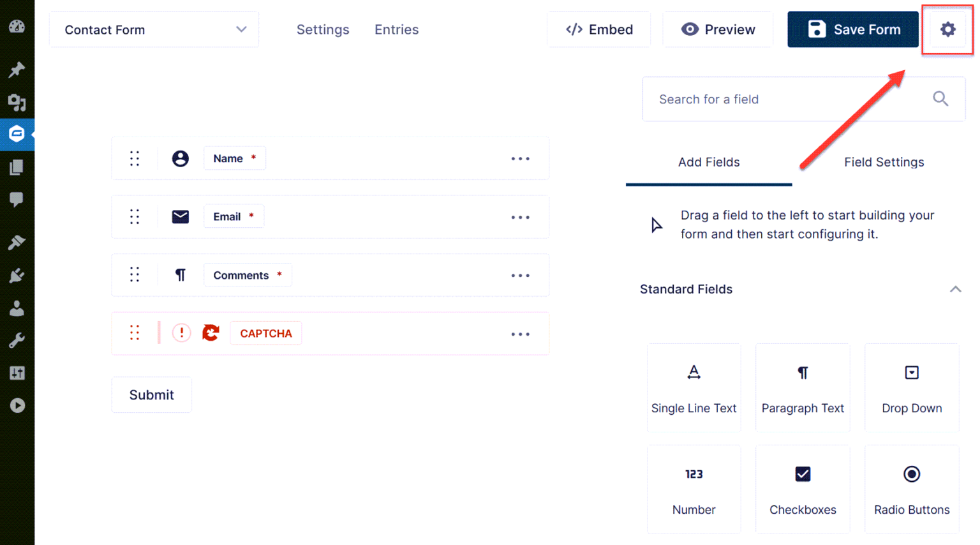980x545 pixels.
Task: Click the Search for a field input
Action: 766,99
